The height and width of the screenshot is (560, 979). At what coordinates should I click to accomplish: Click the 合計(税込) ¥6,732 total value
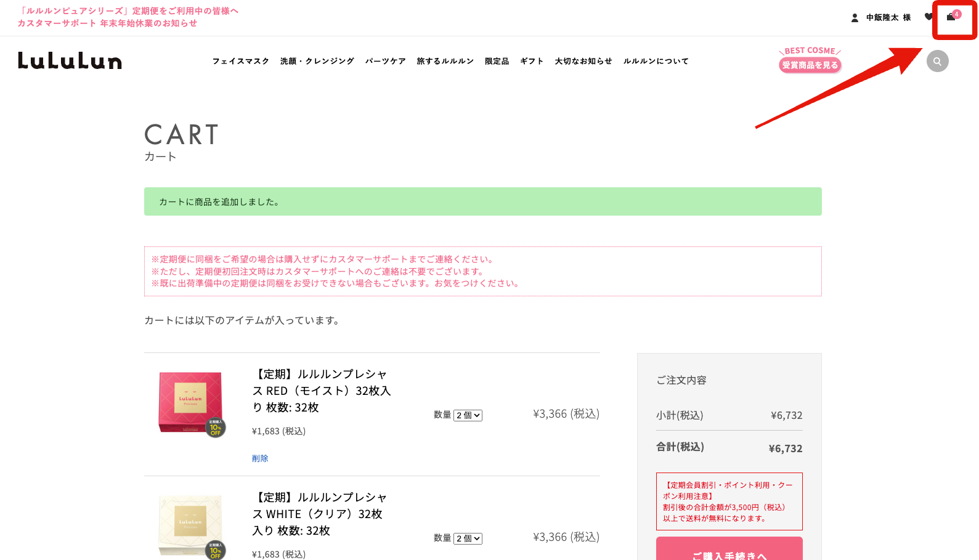point(786,448)
